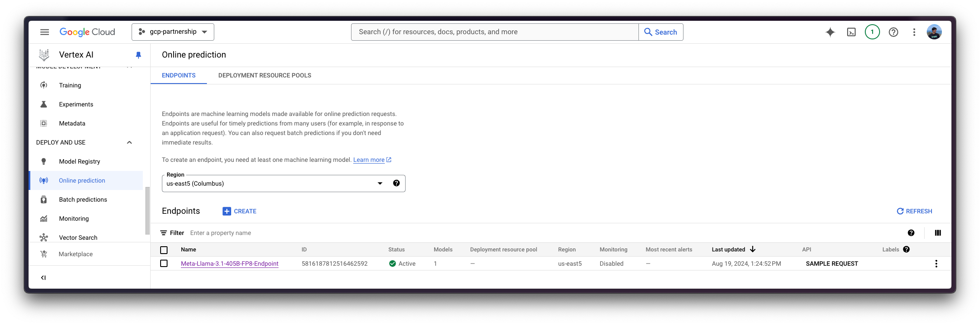
Task: Open row actions menu for Llama endpoint
Action: (936, 264)
